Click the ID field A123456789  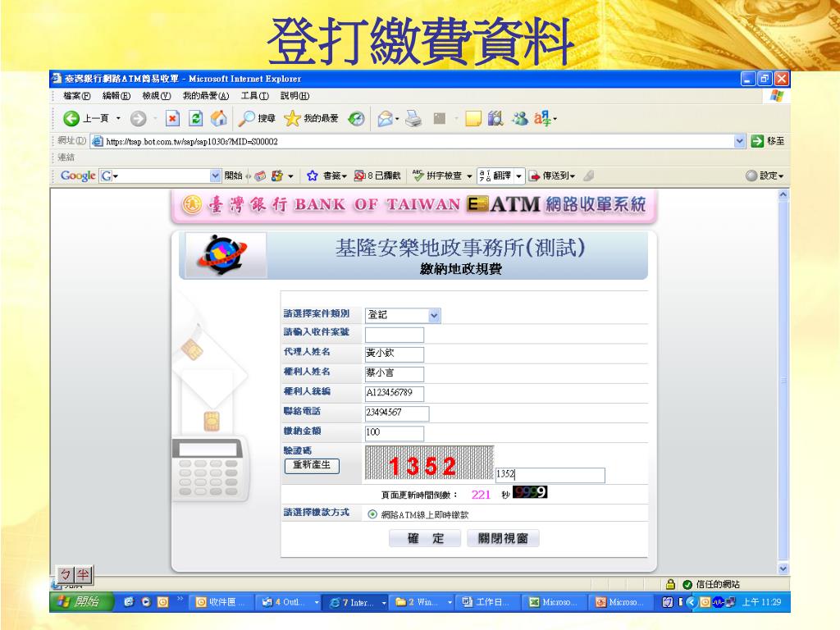pos(395,394)
